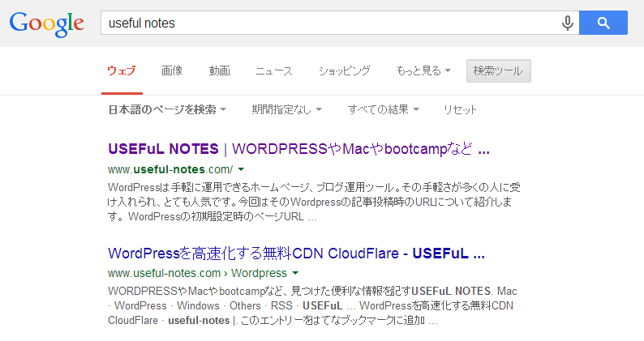
Task: Click the Google logo
Action: tap(47, 24)
